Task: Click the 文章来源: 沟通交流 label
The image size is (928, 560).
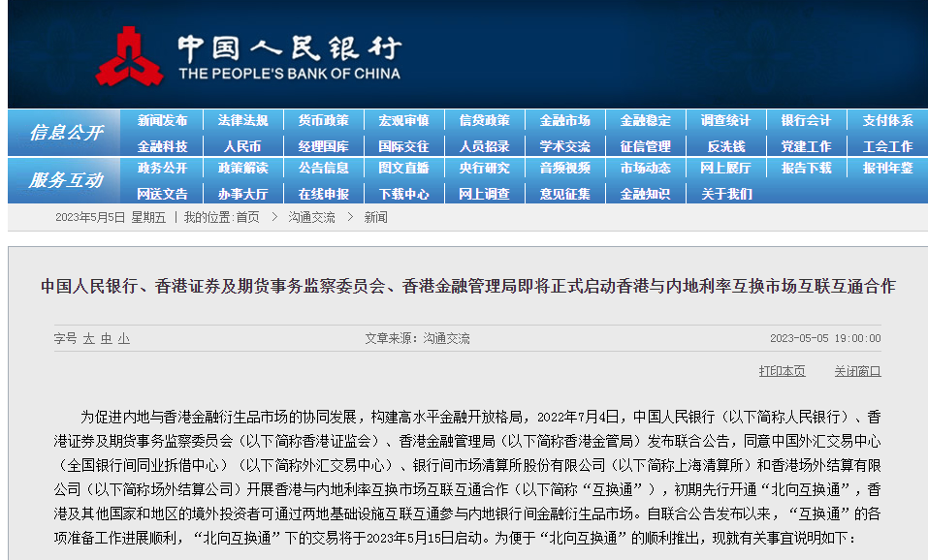Action: click(417, 338)
